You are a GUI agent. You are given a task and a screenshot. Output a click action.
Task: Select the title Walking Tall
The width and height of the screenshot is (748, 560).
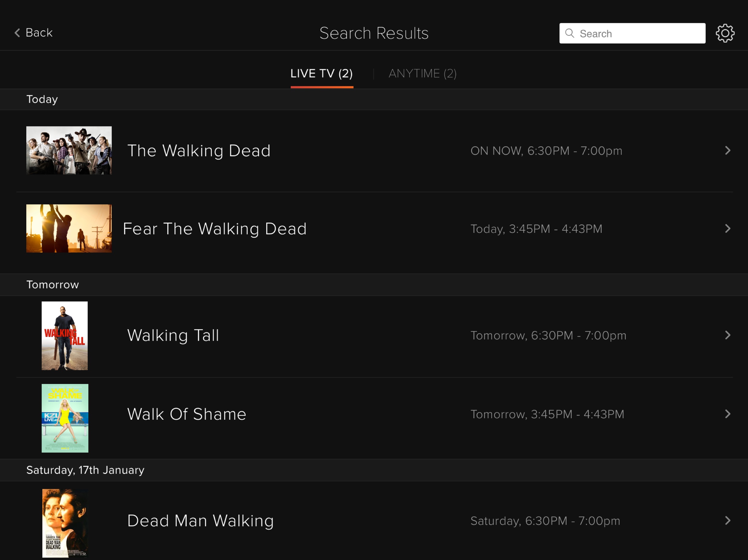(x=173, y=336)
